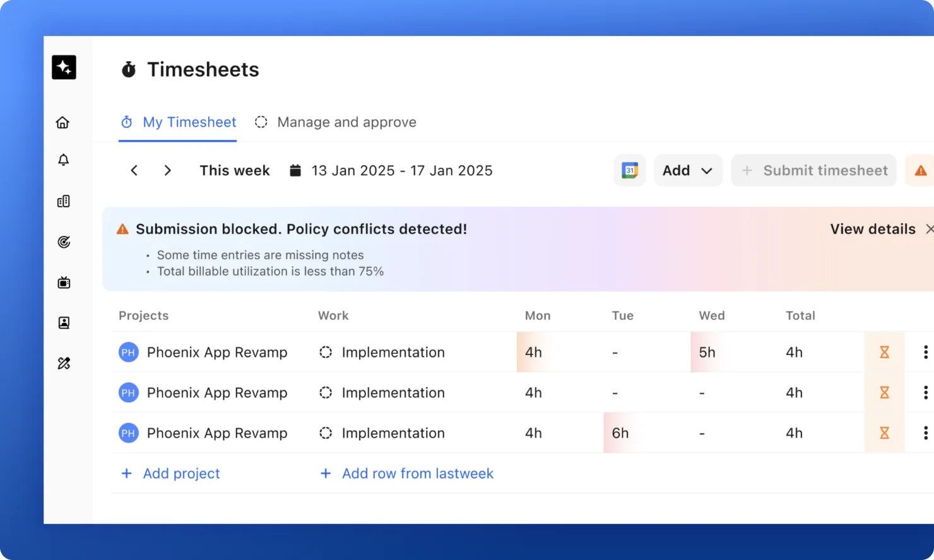This screenshot has width=934, height=560.
Task: Open more options for second Phoenix row
Action: 925,392
